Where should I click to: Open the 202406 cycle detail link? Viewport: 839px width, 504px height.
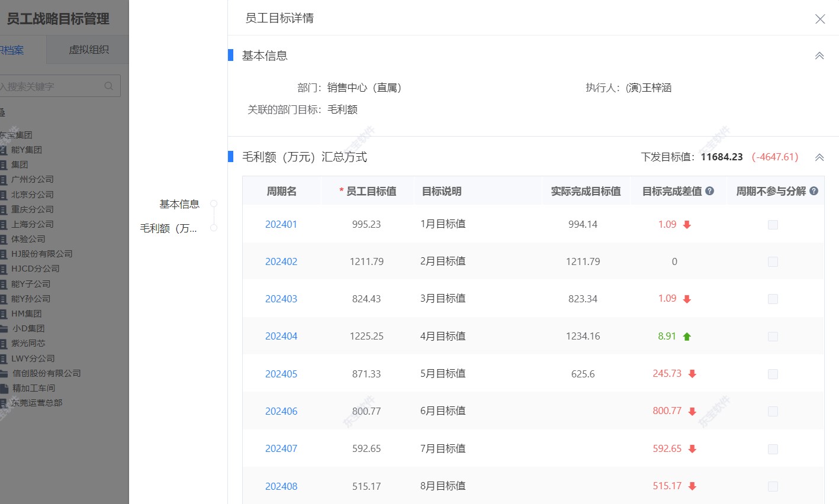tap(281, 411)
